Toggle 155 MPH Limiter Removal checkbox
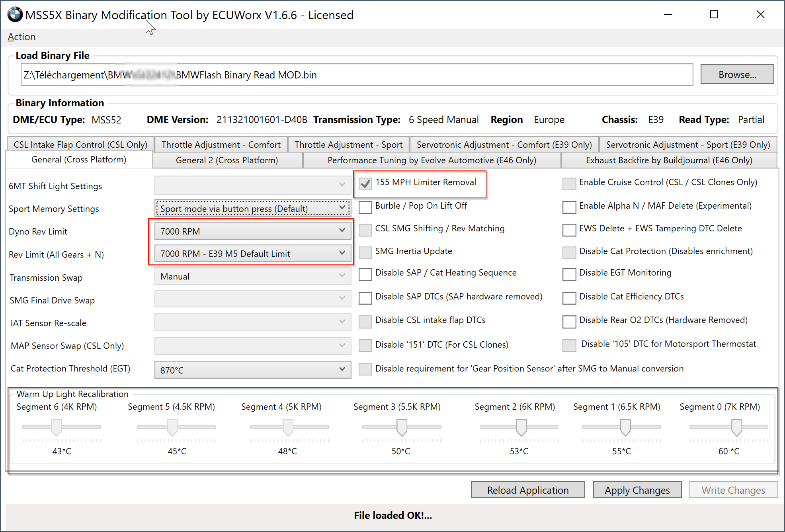785x532 pixels. 365,184
